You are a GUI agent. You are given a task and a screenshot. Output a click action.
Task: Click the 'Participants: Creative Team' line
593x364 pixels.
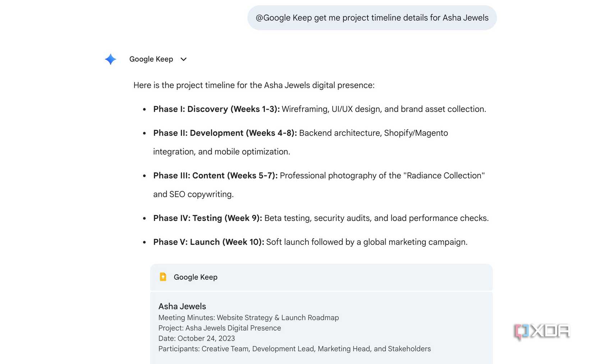tap(295, 349)
